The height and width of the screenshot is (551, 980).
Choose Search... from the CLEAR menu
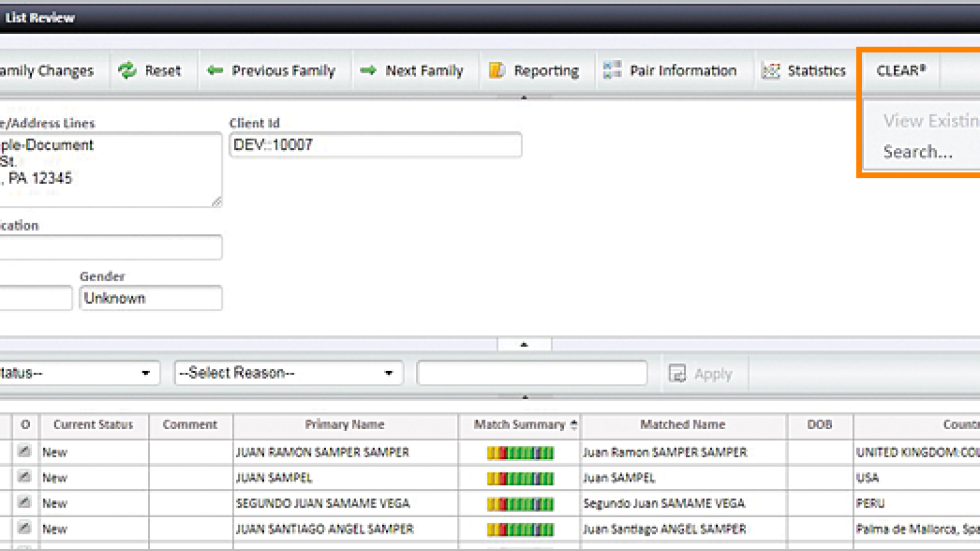click(917, 152)
